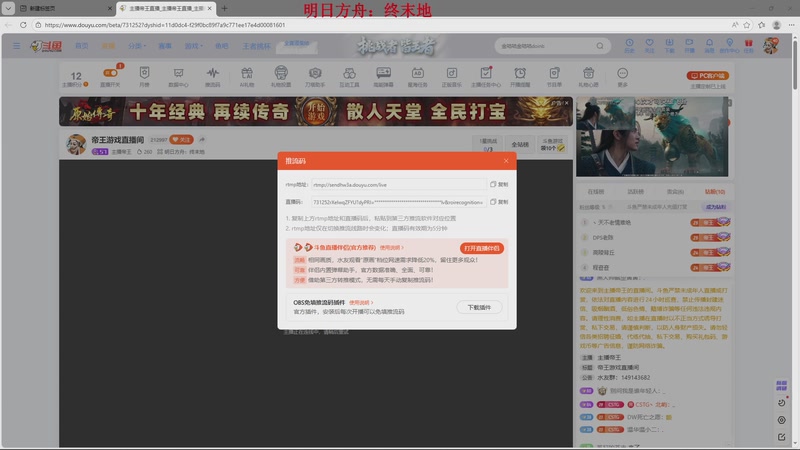Open the 月榜 toolbar icon
The height and width of the screenshot is (450, 800).
coord(144,77)
